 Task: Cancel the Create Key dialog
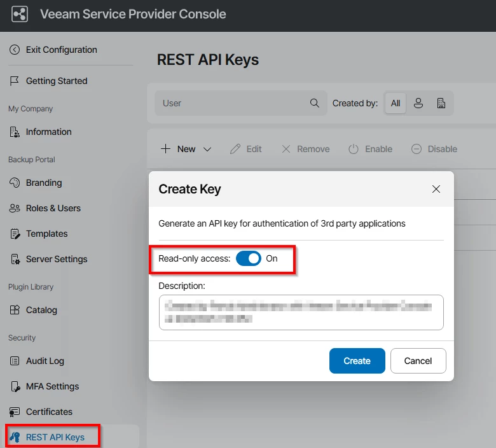(x=418, y=361)
